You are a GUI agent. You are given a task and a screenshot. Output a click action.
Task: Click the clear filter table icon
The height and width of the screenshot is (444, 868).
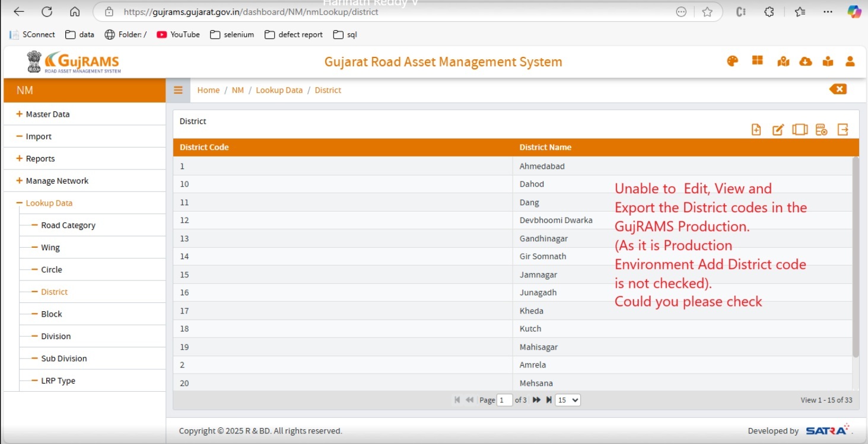click(821, 130)
